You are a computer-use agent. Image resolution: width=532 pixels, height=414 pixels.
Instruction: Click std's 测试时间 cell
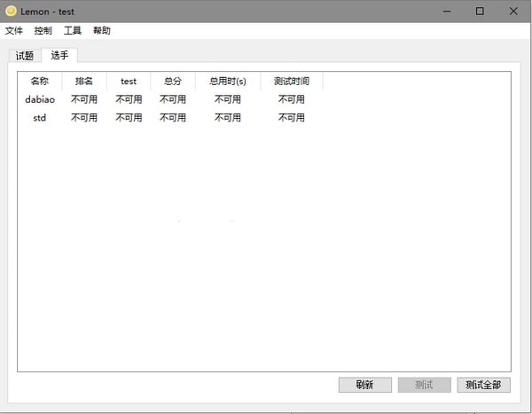292,118
